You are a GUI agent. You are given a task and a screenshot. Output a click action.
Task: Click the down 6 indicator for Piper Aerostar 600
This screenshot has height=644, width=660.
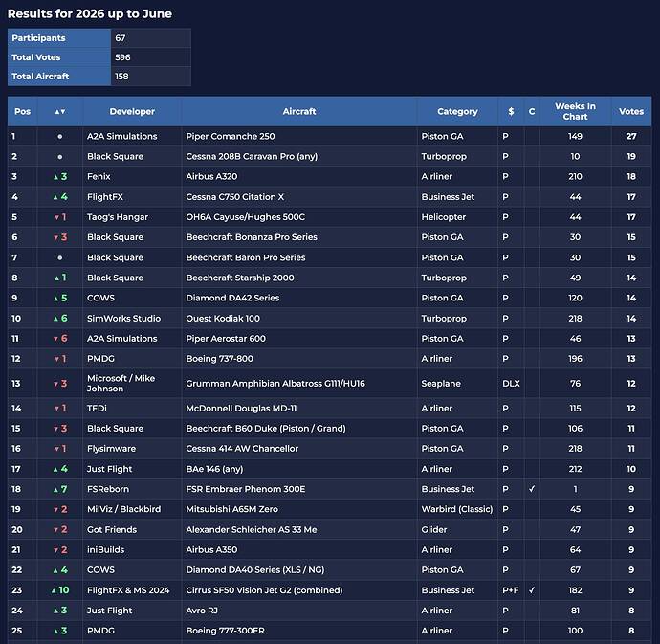click(x=60, y=338)
